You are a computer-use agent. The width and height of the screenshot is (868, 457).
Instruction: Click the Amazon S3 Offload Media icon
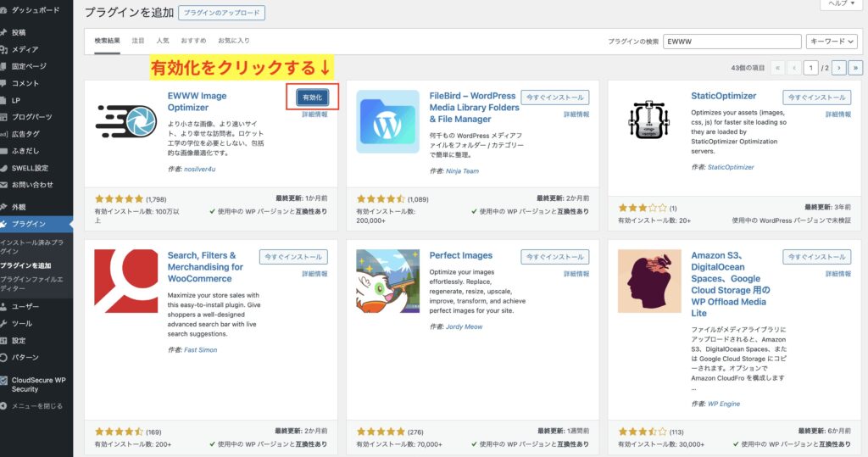point(649,281)
